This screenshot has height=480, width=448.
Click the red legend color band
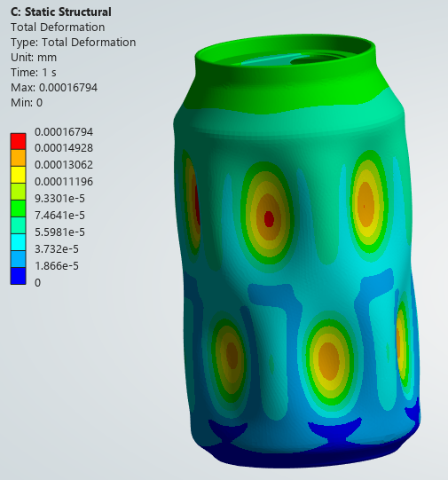tap(18, 141)
